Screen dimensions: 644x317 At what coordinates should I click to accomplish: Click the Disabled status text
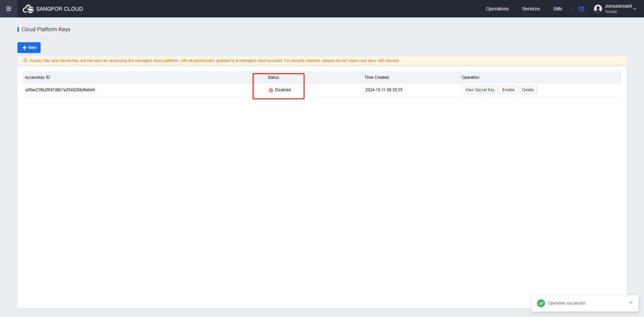[283, 90]
